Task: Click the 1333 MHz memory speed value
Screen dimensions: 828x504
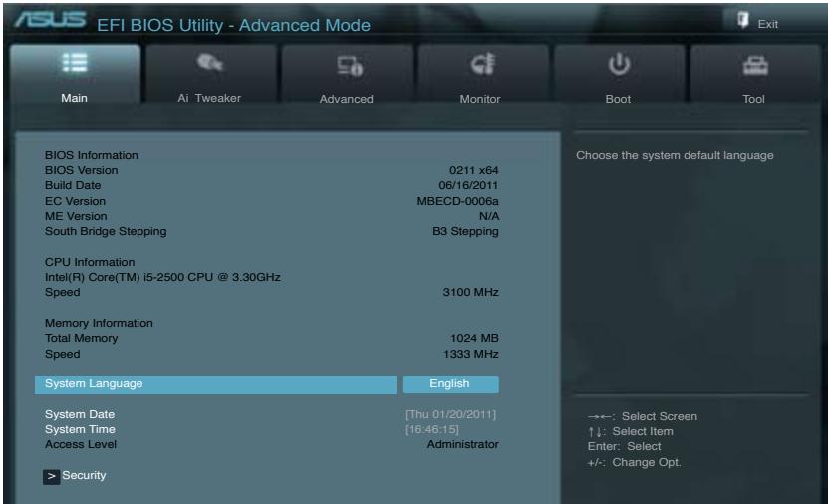Action: [471, 354]
